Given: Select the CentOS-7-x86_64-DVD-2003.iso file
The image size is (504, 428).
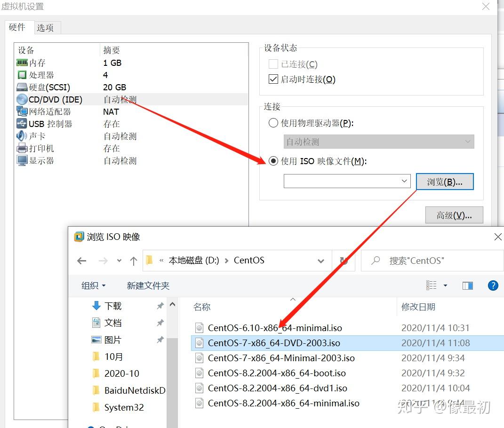Looking at the screenshot, I should pyautogui.click(x=274, y=343).
